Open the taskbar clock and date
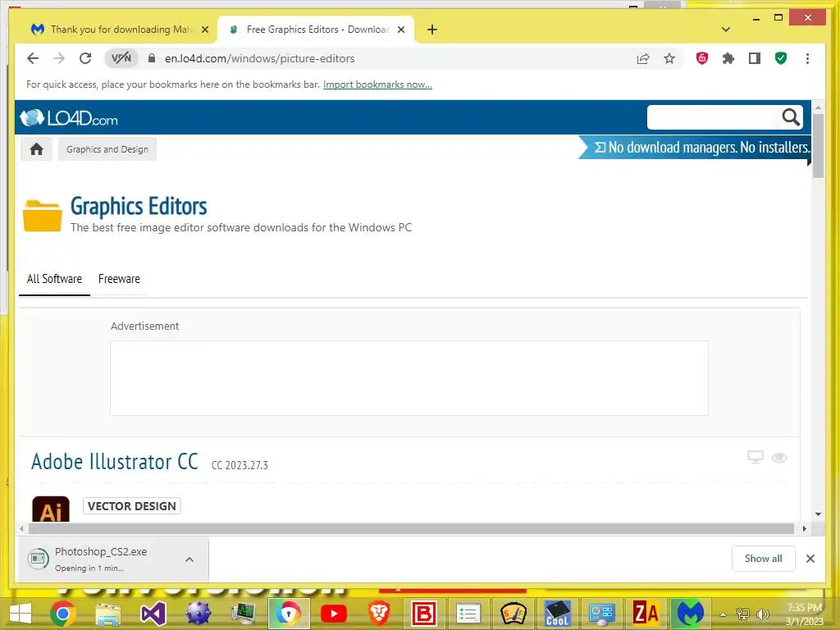 (804, 614)
